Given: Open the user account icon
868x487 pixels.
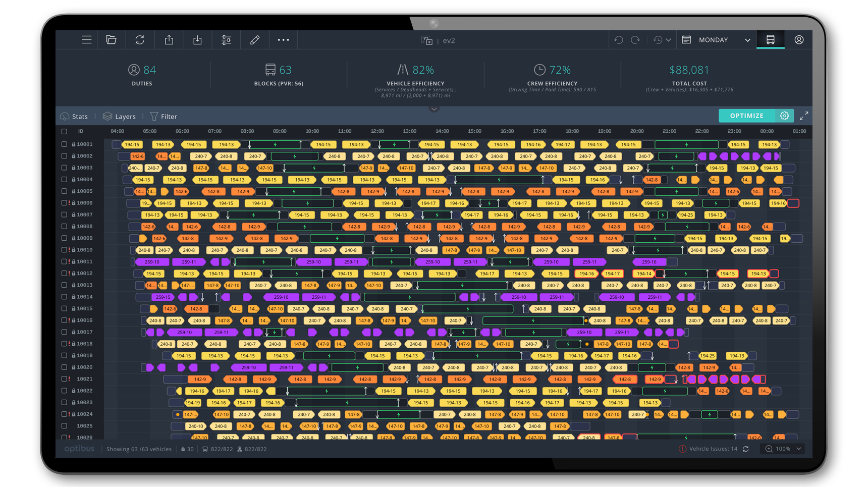Looking at the screenshot, I should click(799, 39).
